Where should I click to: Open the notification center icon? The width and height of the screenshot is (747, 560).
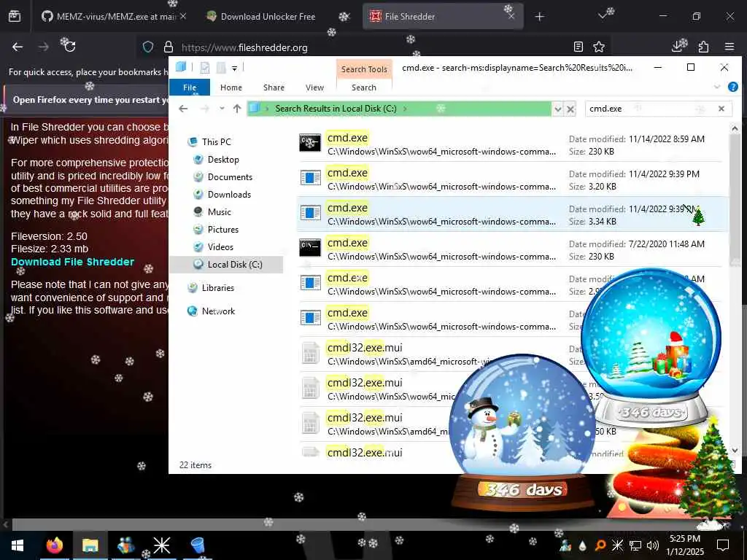(723, 545)
